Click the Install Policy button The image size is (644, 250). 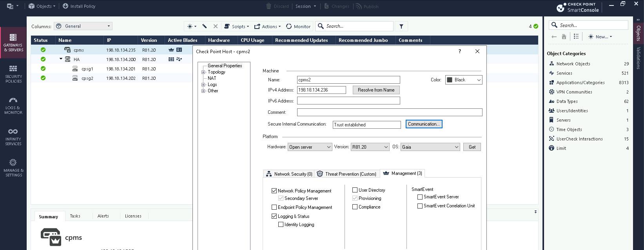[x=79, y=6]
